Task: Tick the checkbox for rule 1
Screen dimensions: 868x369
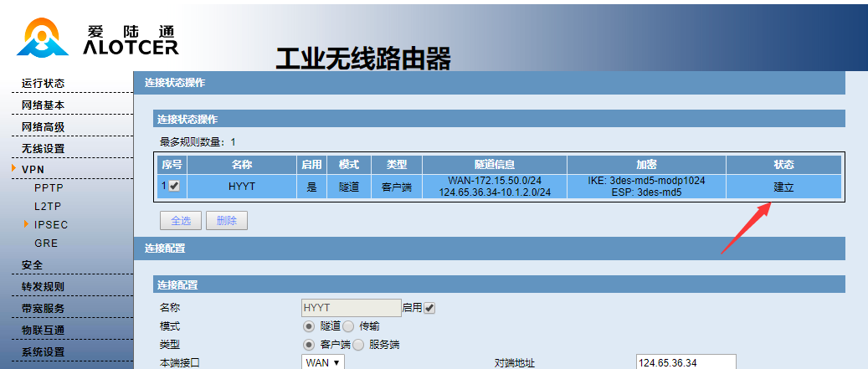Action: pos(175,187)
